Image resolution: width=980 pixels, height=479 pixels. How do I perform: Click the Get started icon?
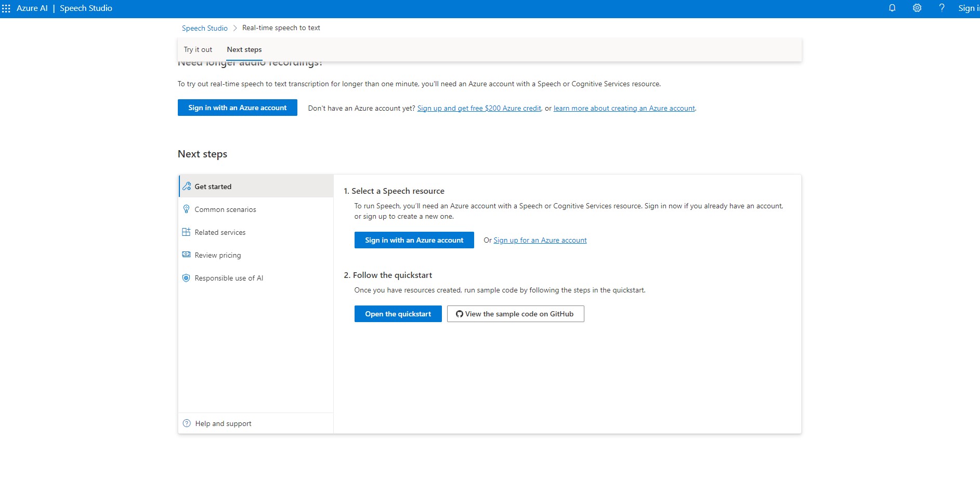[187, 186]
